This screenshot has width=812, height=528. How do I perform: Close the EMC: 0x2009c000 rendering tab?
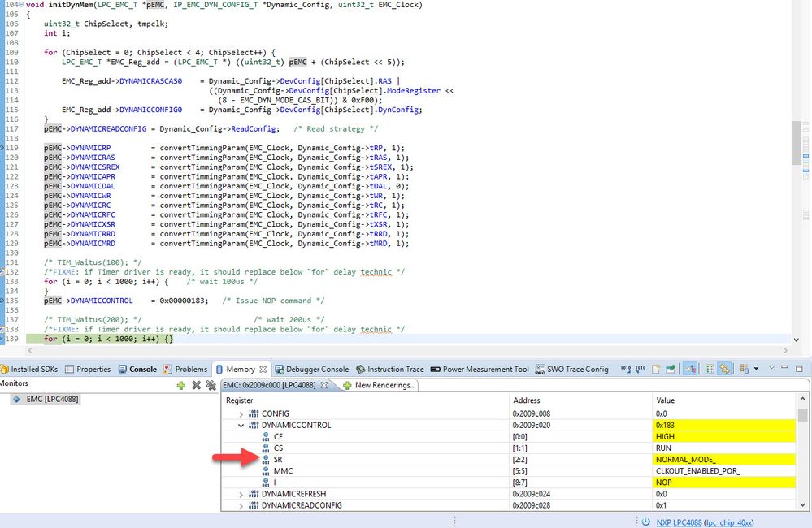pyautogui.click(x=324, y=385)
